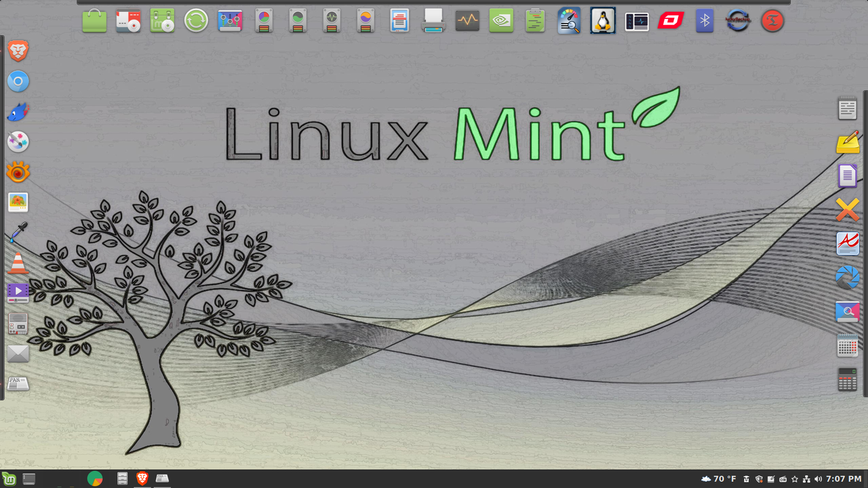Open the green NVIDIA settings icon

[501, 21]
